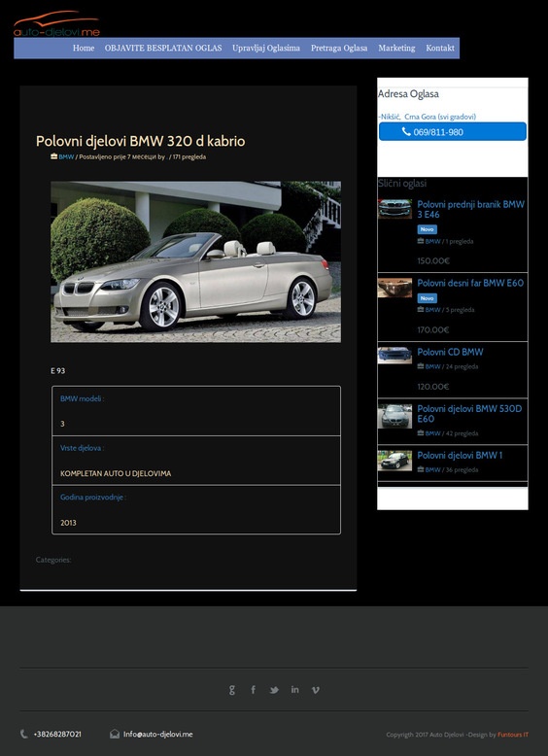This screenshot has width=548, height=756.
Task: Open the Twitter footer icon
Action: coord(274,690)
